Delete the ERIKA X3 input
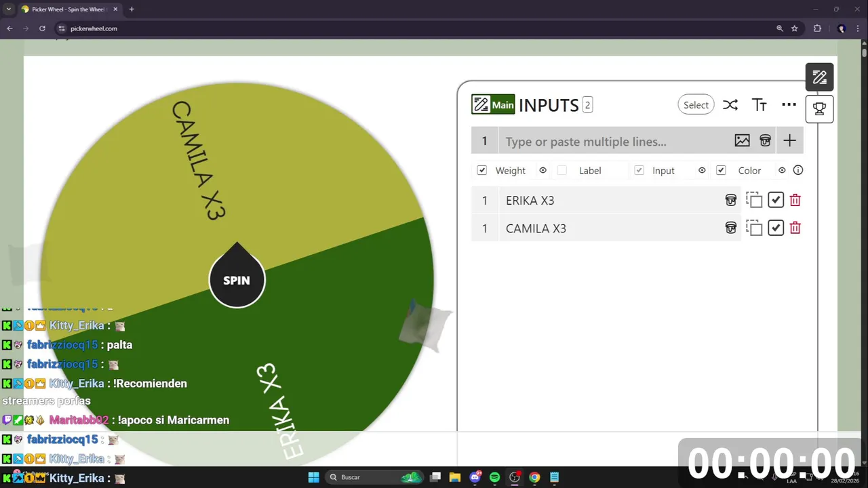 tap(795, 200)
